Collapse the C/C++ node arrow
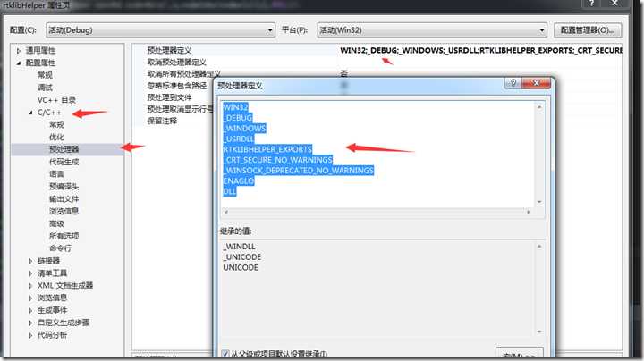 30,113
